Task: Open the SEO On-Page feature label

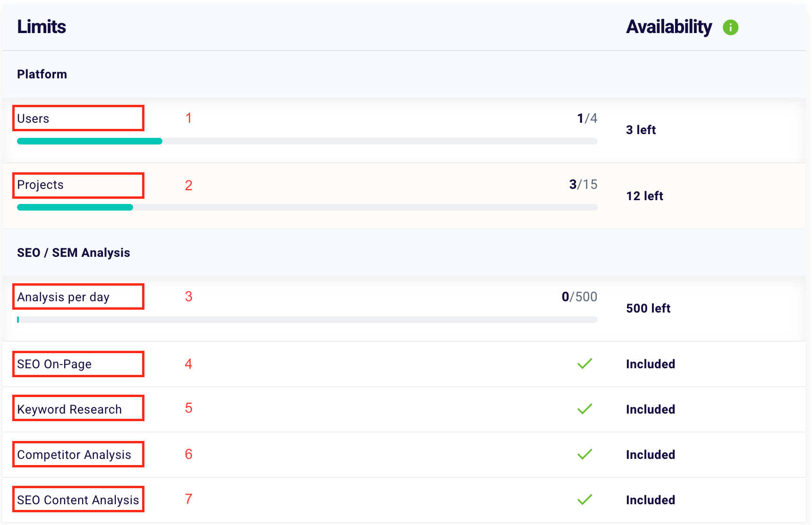Action: (x=54, y=364)
